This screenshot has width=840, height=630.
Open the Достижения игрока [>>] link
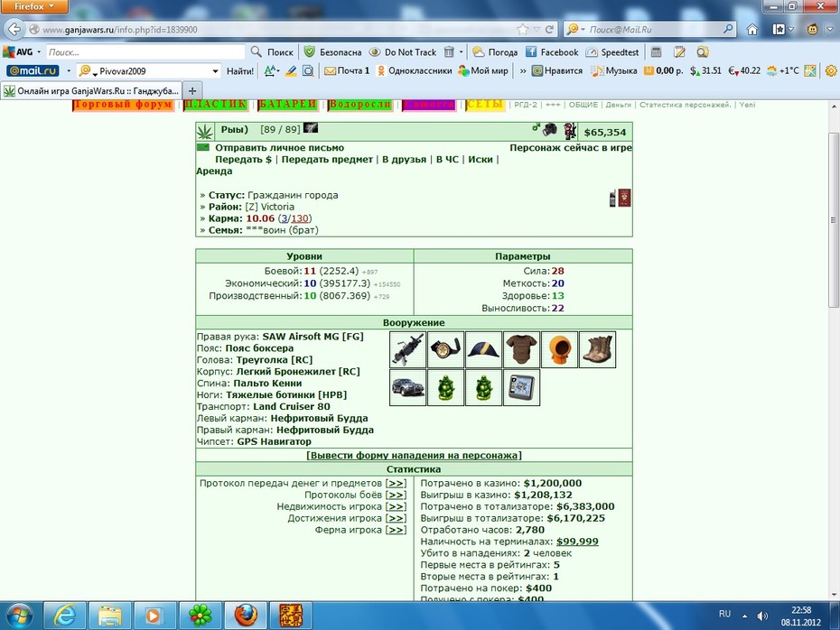396,519
